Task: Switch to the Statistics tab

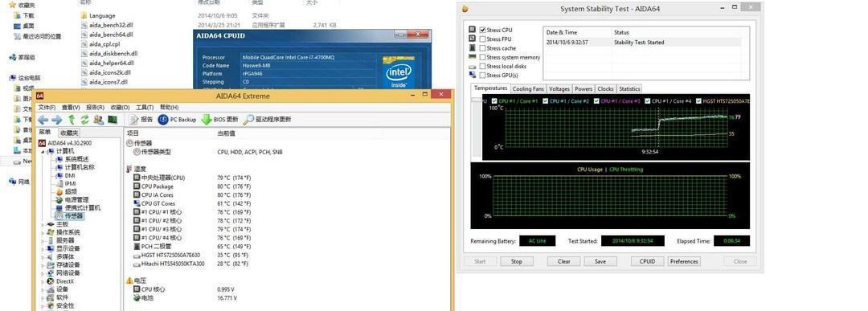Action: (x=629, y=88)
